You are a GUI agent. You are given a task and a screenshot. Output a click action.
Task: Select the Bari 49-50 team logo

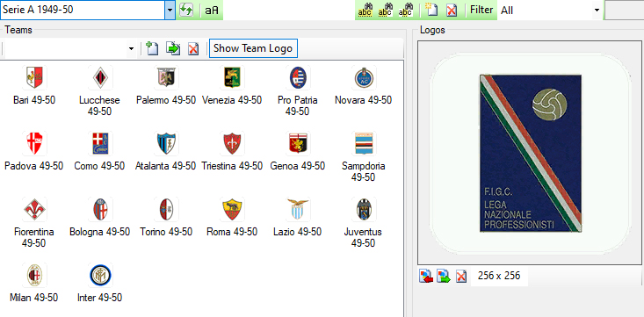(34, 77)
